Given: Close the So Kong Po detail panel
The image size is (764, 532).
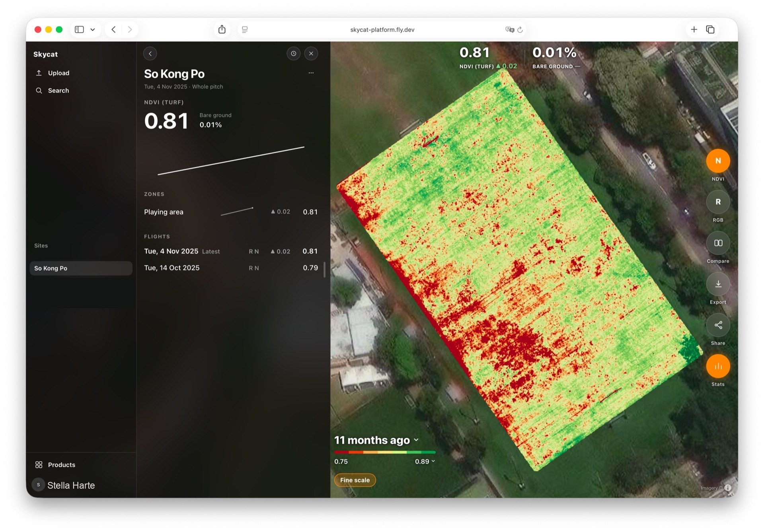Looking at the screenshot, I should click(x=311, y=54).
